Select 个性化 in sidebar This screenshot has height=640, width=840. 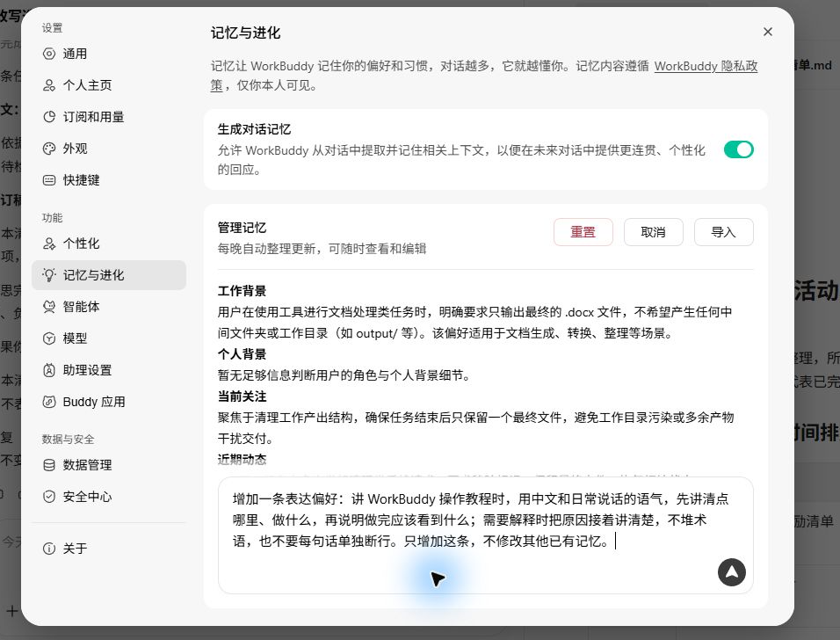click(109, 244)
